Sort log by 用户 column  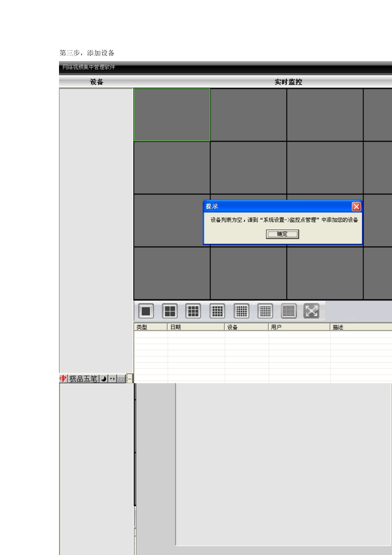(300, 327)
